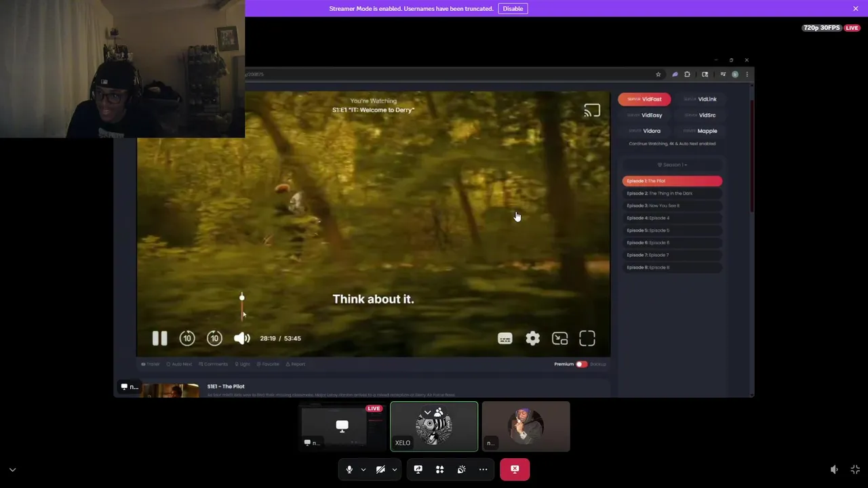Open the browser profile avatar
868x488 pixels.
pos(735,75)
